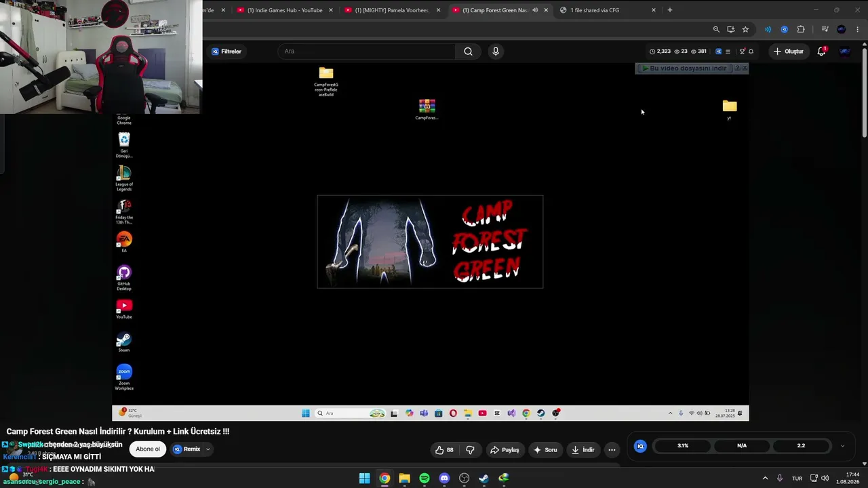Open Steam from the bottom taskbar
The image size is (868, 488).
click(484, 479)
